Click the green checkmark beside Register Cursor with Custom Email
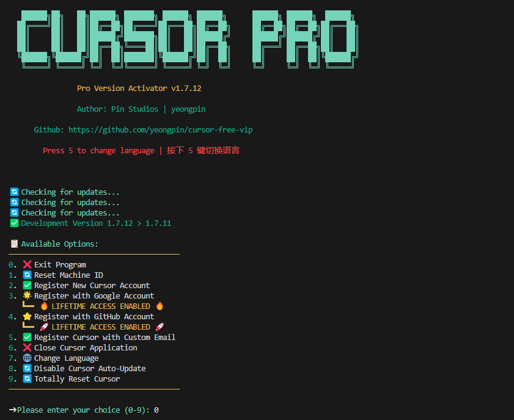Image resolution: width=514 pixels, height=420 pixels. click(x=27, y=338)
